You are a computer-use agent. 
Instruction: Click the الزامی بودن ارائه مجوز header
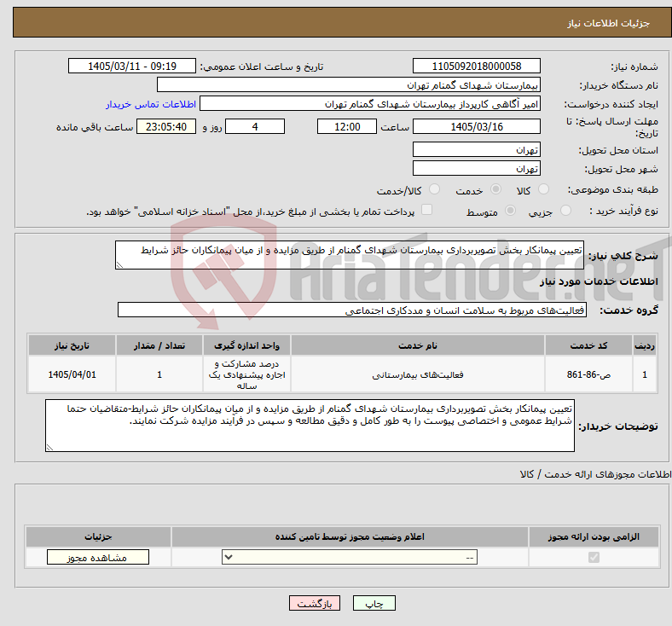[x=594, y=536]
